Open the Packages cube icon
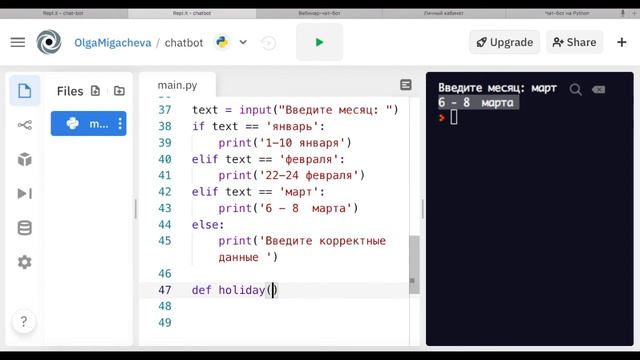The height and width of the screenshot is (360, 640). (24, 159)
